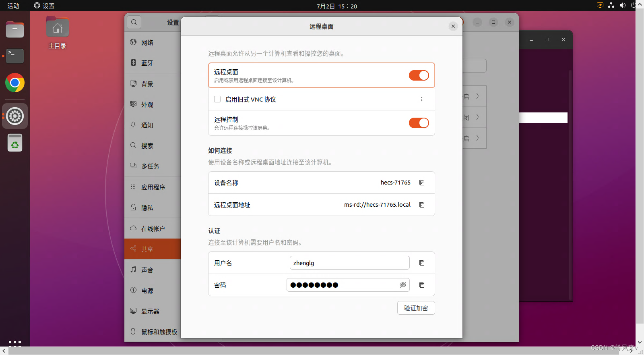Screen dimensions: 644x355
Task: Select 搜索 in Settings sidebar
Action: [153, 145]
